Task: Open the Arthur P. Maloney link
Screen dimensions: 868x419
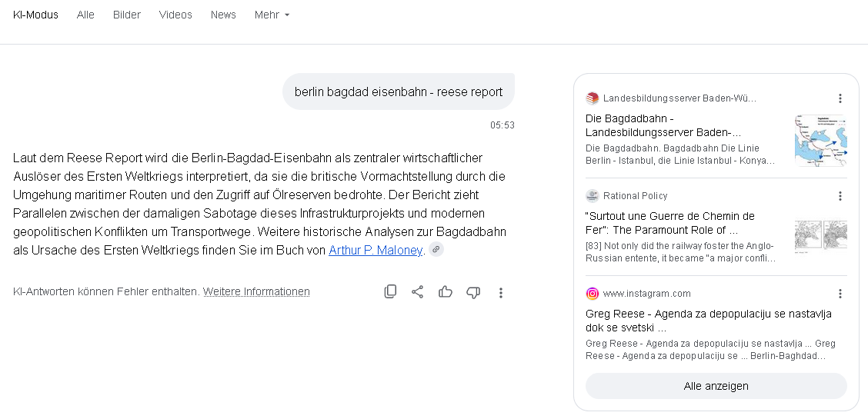Action: click(x=376, y=250)
